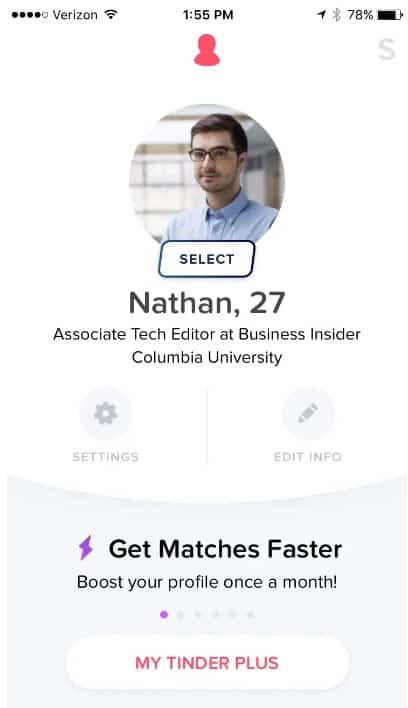
Task: Open MY TINDER PLUS button
Action: [207, 663]
